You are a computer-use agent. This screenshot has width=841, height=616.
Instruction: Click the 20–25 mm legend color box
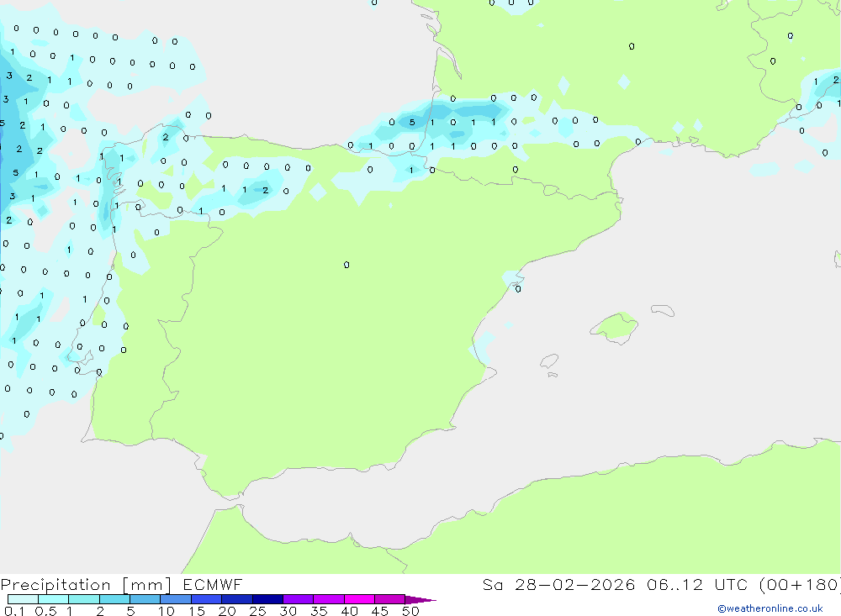(x=236, y=599)
